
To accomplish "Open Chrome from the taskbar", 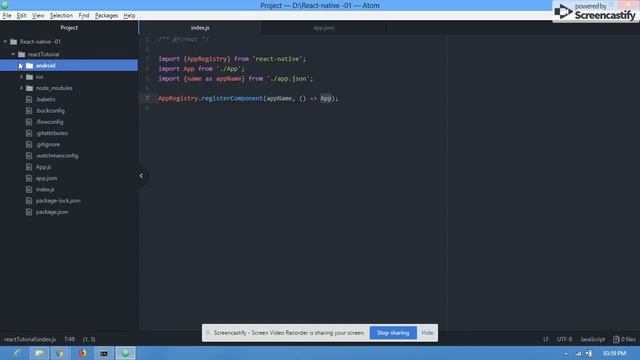I will coord(60,353).
